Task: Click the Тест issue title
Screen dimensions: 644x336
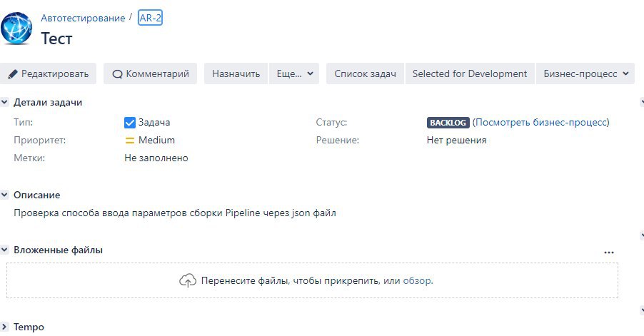Action: tap(56, 39)
